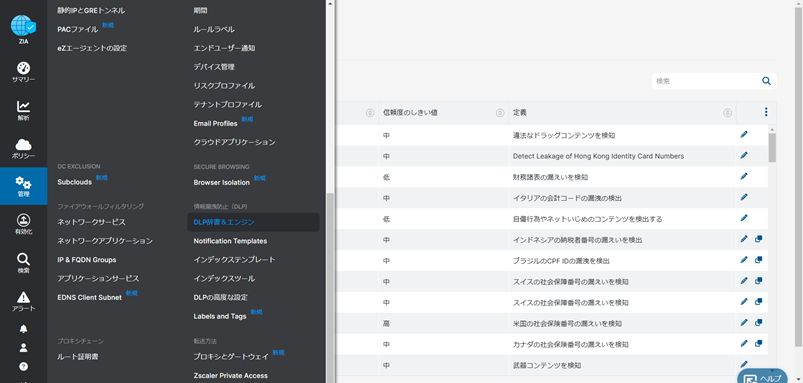This screenshot has height=383, width=803.
Task: Open the ネットワークサービス link
Action: pos(91,222)
